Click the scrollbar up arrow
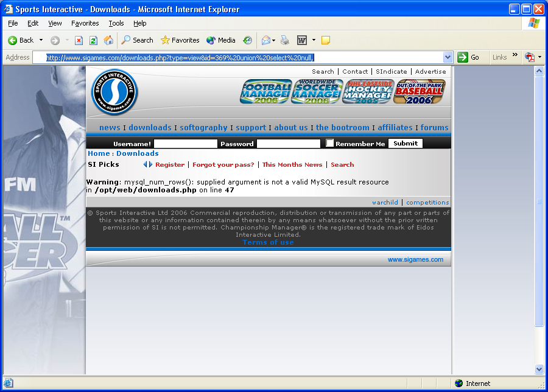This screenshot has width=548, height=392. (539, 71)
